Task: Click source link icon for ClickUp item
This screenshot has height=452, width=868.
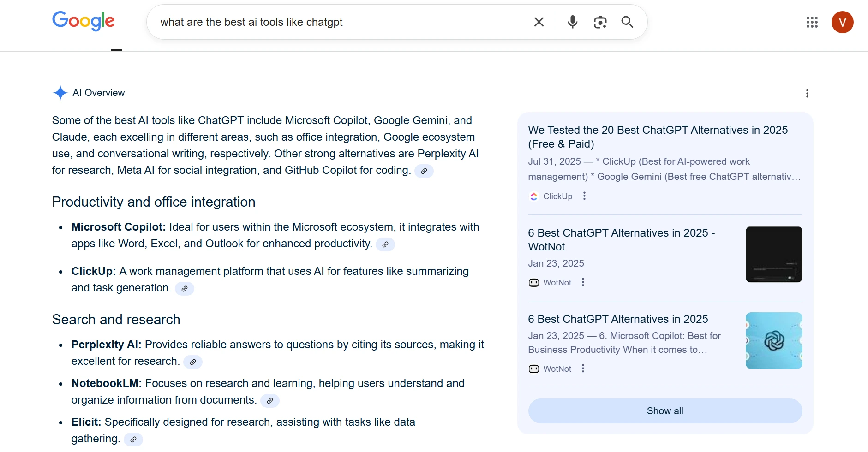Action: click(x=184, y=289)
